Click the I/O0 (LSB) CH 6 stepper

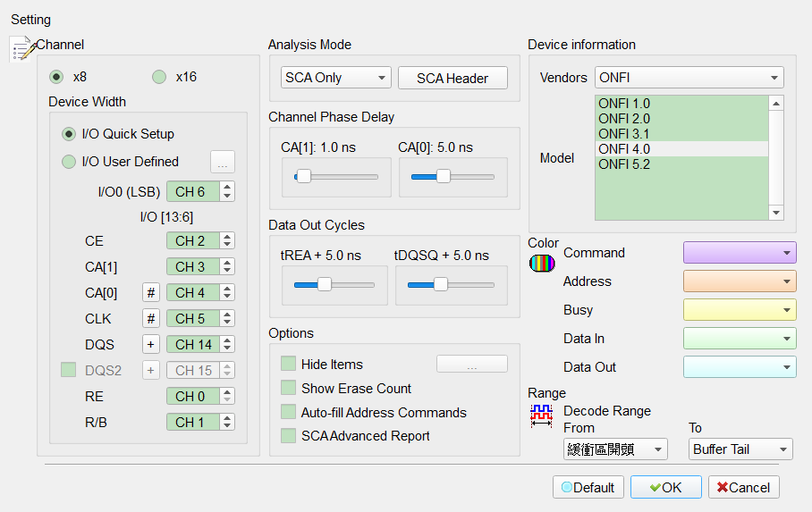227,191
